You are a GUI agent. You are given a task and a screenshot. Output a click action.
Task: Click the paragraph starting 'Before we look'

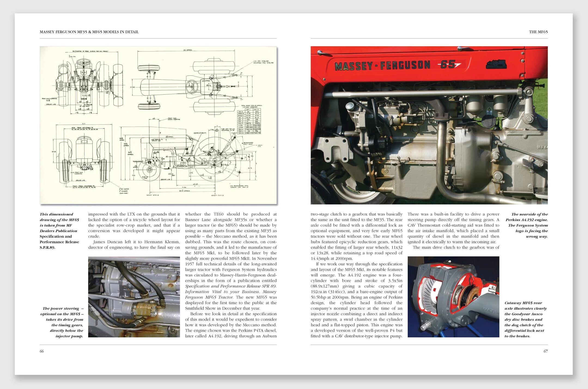tap(231, 325)
